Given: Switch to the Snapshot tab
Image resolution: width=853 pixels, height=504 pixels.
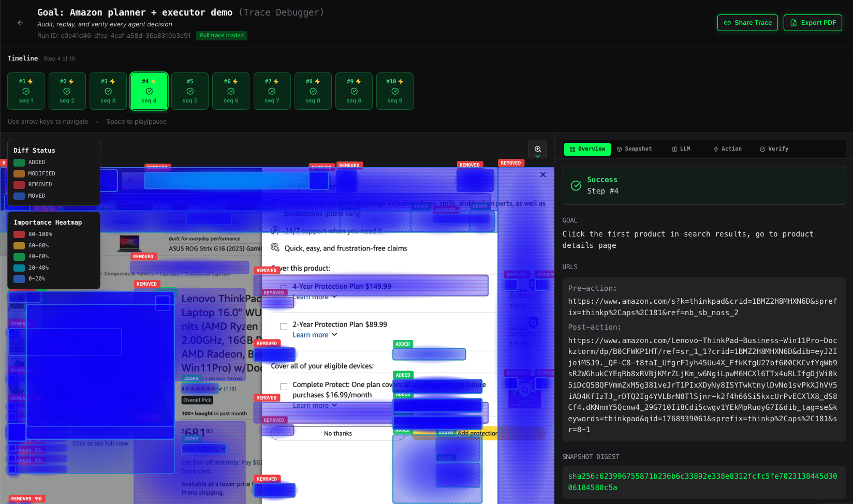Looking at the screenshot, I should click(634, 149).
